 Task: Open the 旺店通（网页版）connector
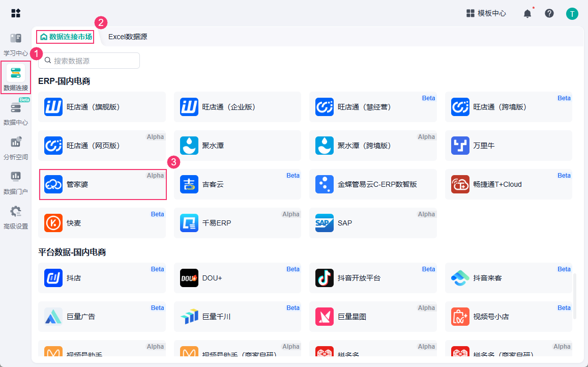click(x=102, y=146)
